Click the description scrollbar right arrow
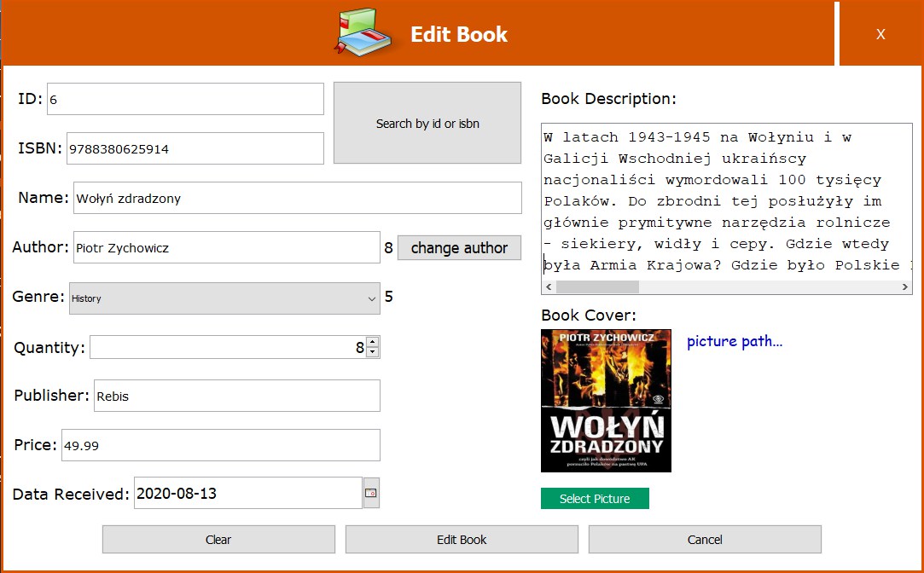924x573 pixels. point(905,286)
